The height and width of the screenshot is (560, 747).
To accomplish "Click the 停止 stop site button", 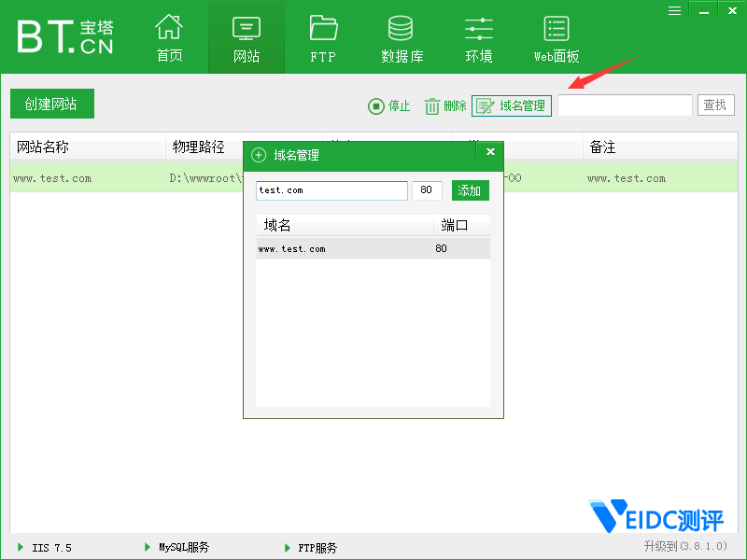I will point(389,106).
